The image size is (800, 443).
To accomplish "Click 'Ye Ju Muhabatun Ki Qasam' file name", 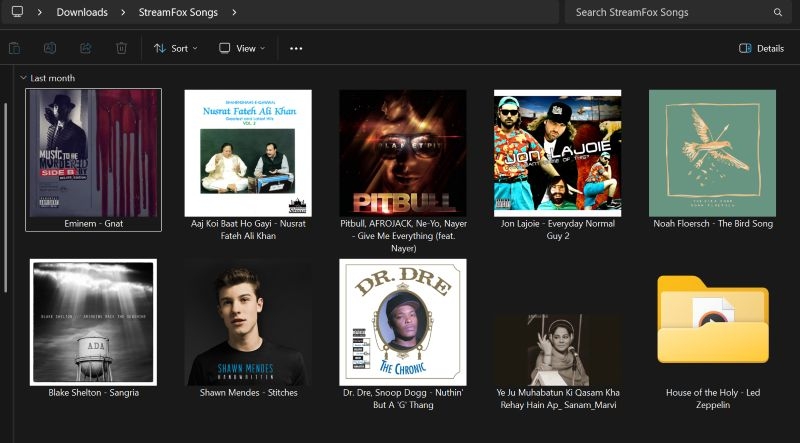I will point(558,399).
